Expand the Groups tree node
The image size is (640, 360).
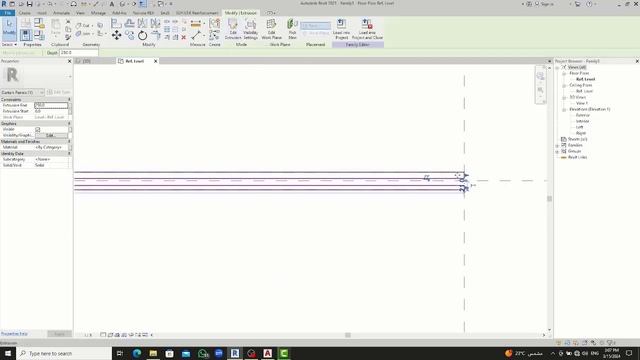click(558, 151)
